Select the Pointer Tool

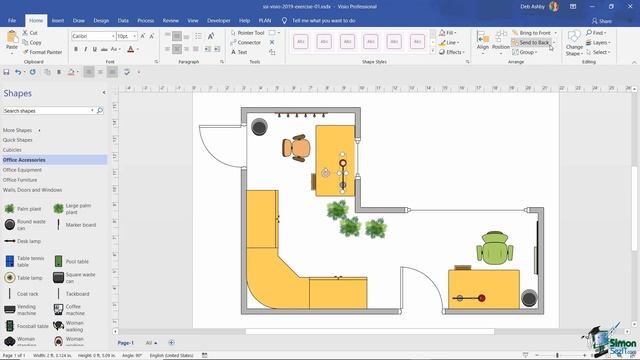coord(247,33)
